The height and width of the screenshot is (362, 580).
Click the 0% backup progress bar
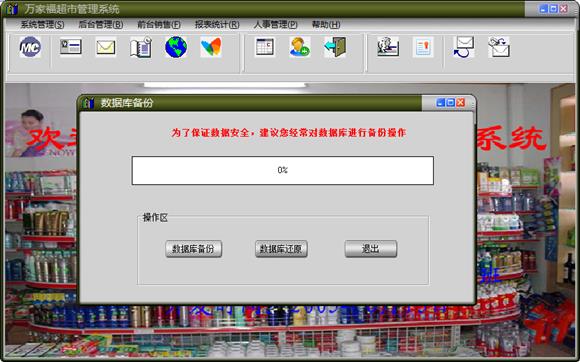(x=283, y=170)
